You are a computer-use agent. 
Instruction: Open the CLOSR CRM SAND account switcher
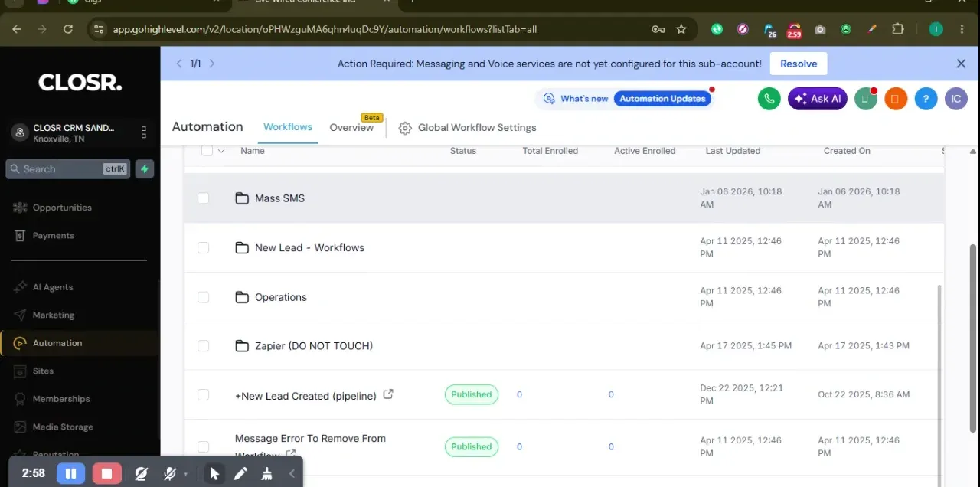(80, 132)
